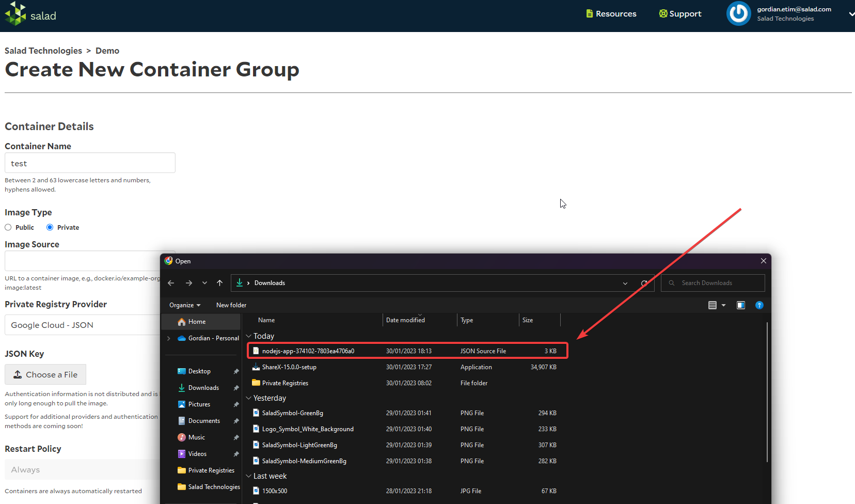Click the Choose a File button
The height and width of the screenshot is (504, 855).
pos(45,374)
